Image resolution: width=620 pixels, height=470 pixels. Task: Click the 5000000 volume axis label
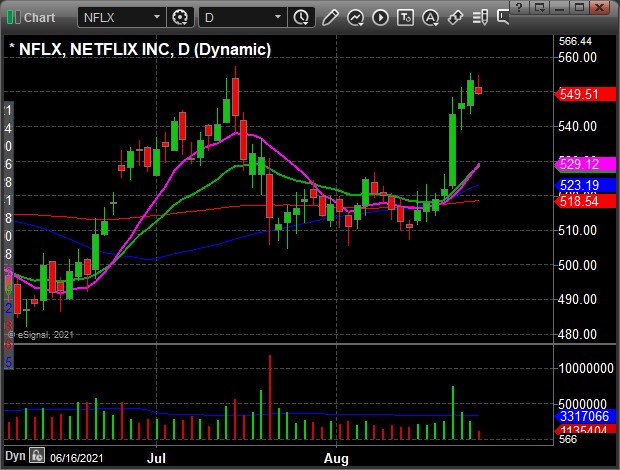coord(582,404)
